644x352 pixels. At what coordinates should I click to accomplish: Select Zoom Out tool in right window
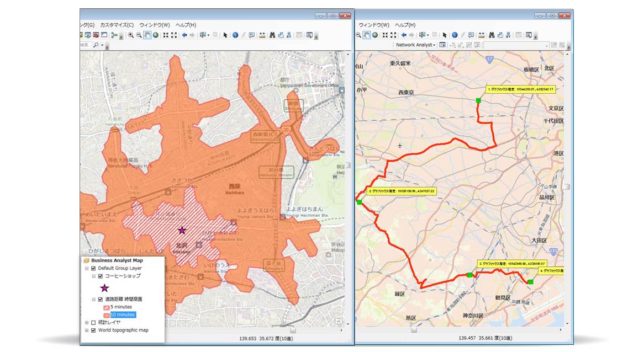358,35
